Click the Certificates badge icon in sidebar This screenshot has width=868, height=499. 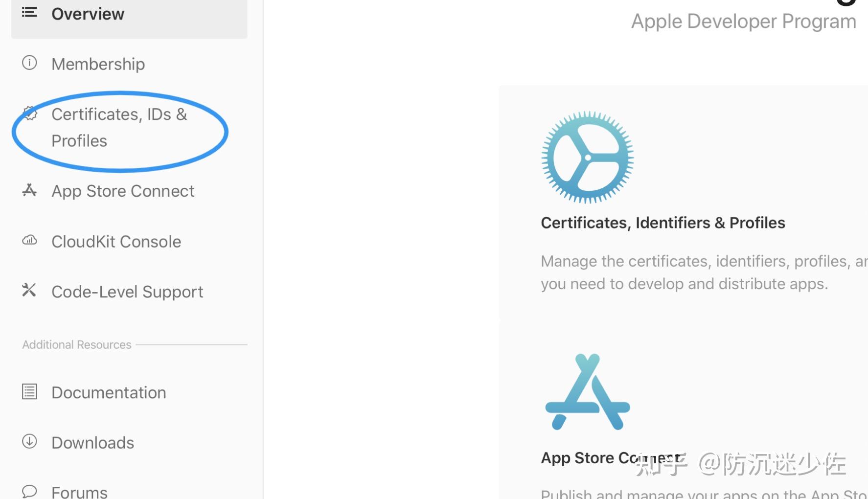click(x=30, y=114)
